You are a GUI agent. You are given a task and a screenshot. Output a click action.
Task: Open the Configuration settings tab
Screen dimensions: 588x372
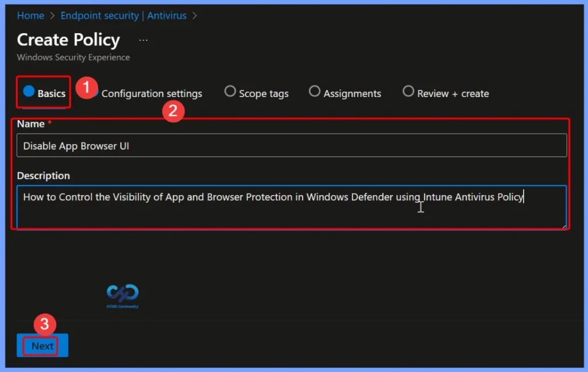[152, 93]
